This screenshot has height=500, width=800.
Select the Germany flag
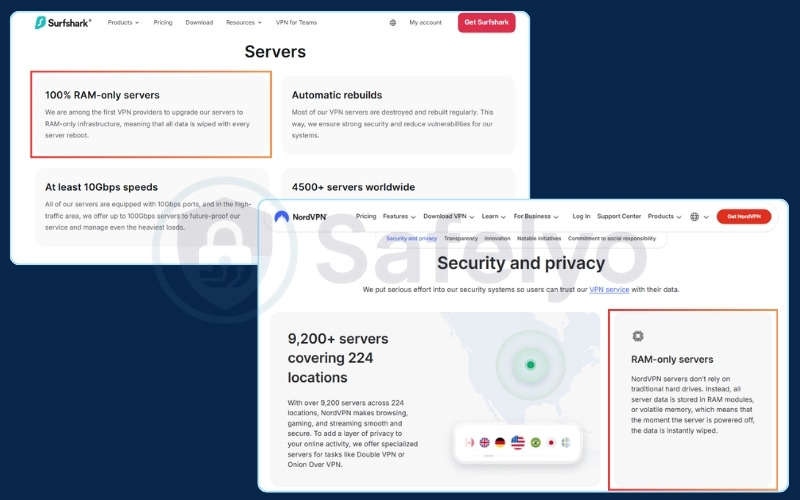tap(500, 442)
